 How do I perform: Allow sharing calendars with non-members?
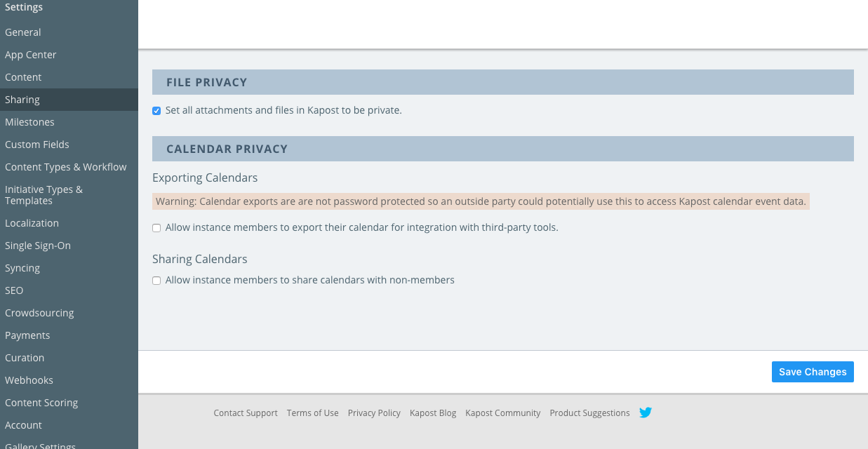156,281
